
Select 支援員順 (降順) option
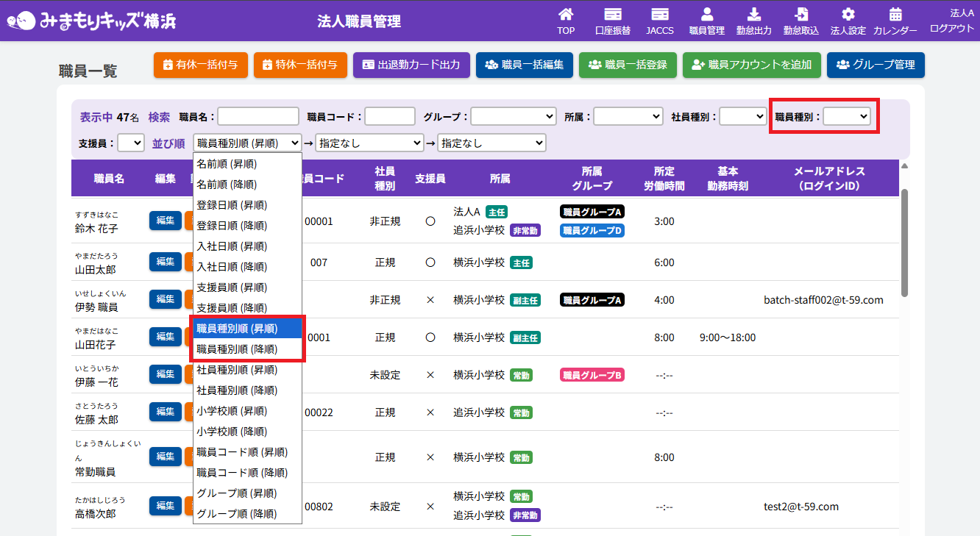point(247,308)
